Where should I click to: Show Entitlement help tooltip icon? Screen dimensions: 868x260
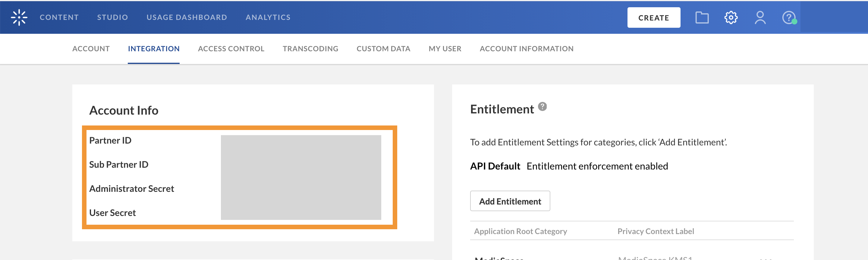542,106
